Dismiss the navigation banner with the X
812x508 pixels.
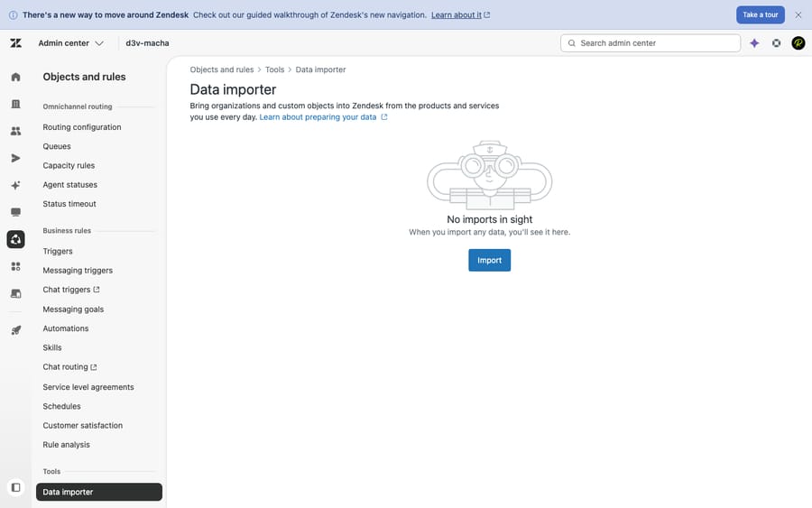coord(798,15)
